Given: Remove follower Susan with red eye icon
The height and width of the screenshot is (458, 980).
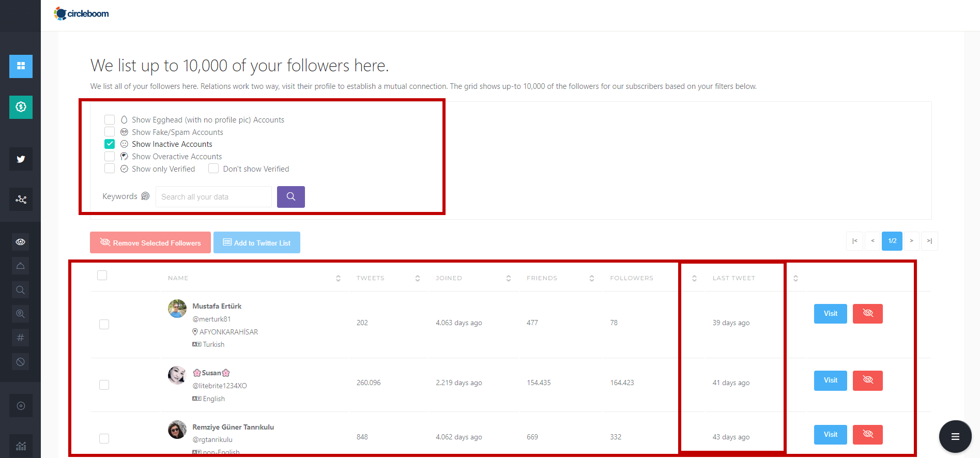Looking at the screenshot, I should 868,380.
